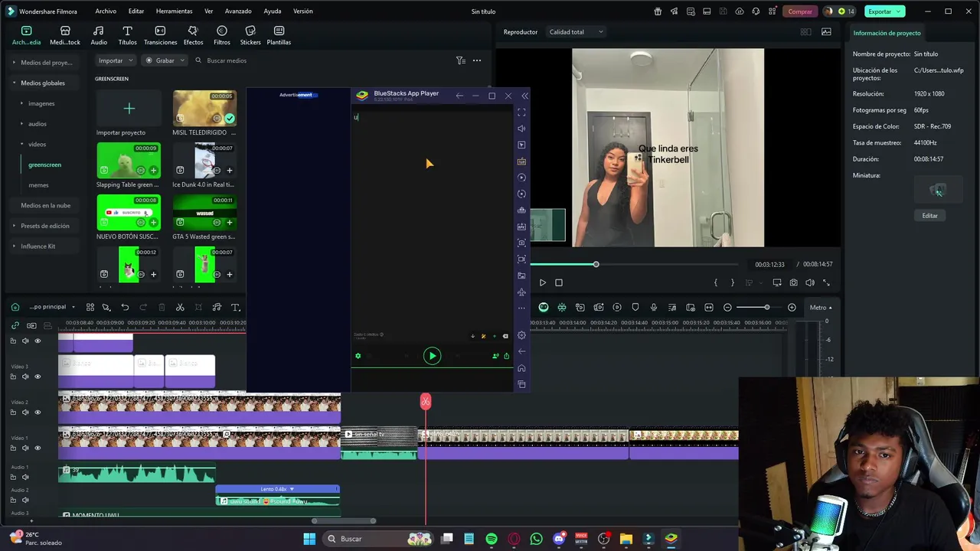Mute the Audio 1 track
The height and width of the screenshot is (551, 980).
[25, 477]
